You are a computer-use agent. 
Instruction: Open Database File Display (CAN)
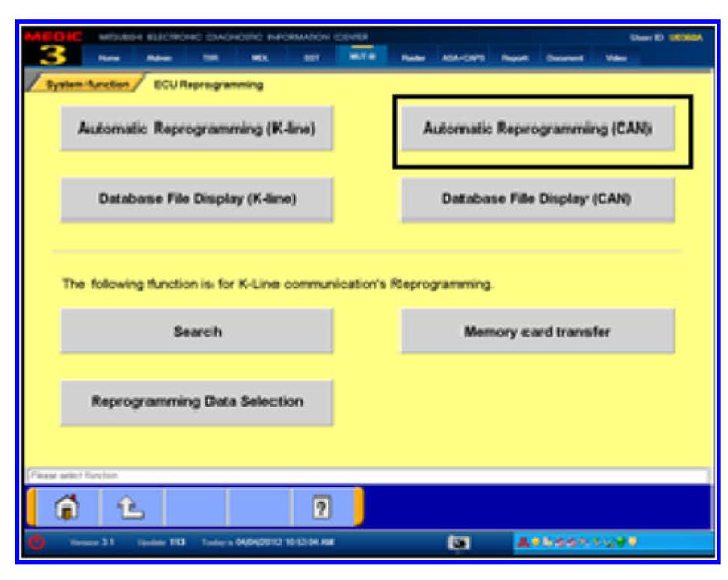[x=538, y=199]
